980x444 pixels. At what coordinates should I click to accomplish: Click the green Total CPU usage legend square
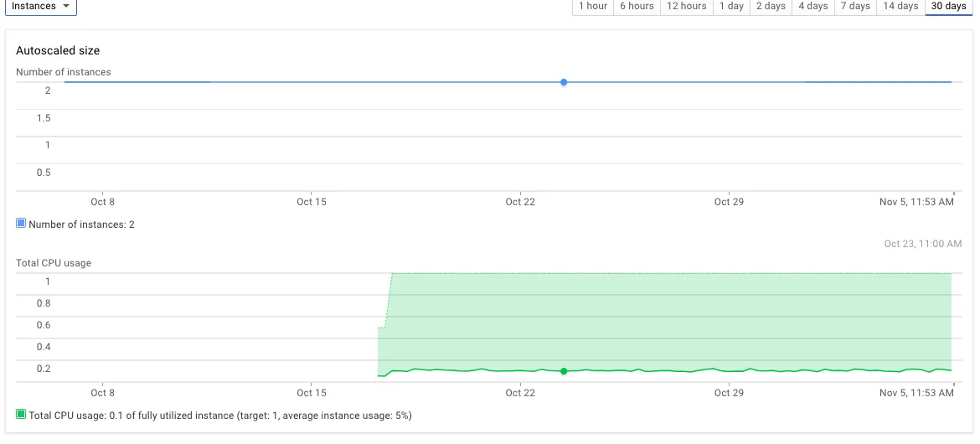(21, 414)
